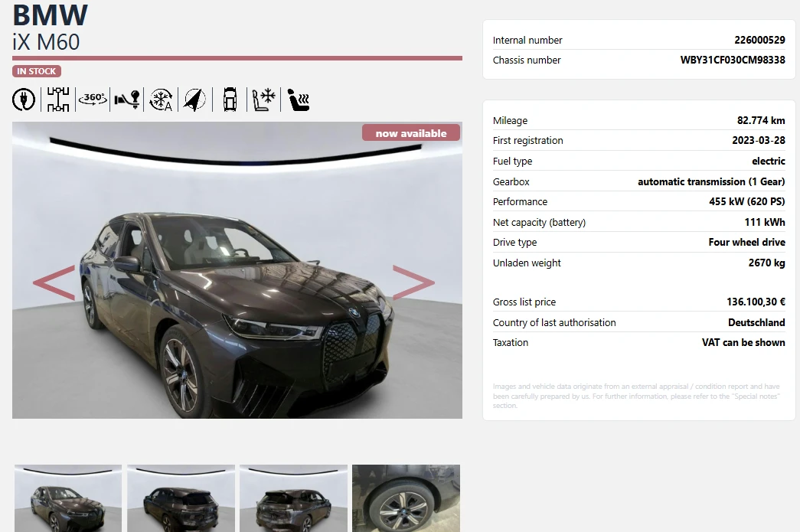Click the BMW brand heading

(x=50, y=15)
